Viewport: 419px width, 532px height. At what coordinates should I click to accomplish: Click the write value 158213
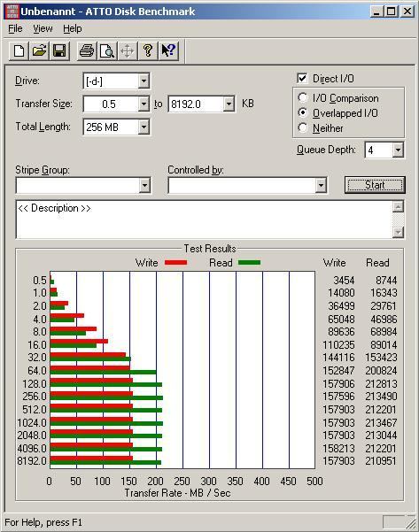[338, 449]
